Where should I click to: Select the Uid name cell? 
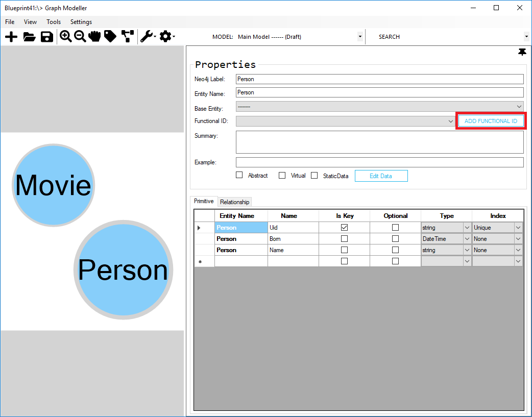(293, 227)
